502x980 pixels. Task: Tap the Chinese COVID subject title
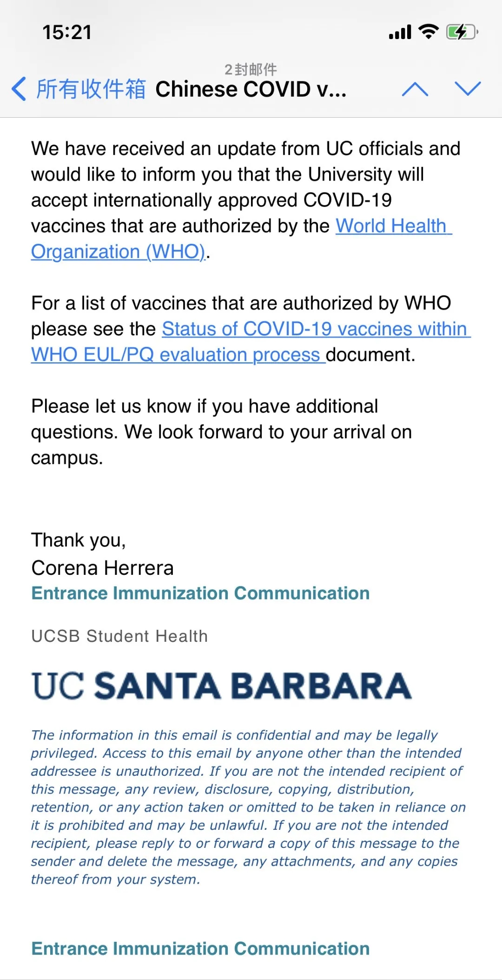point(251,89)
